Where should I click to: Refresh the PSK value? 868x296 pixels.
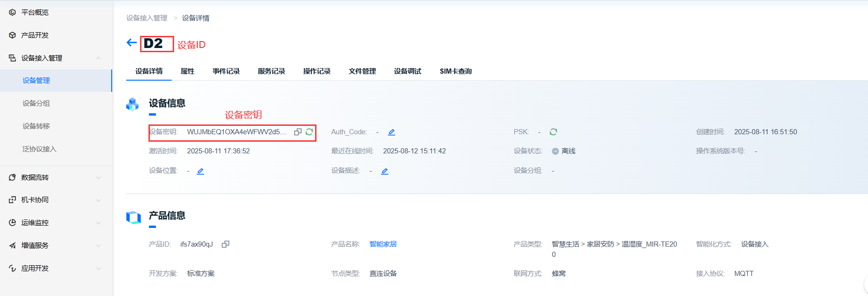coord(553,132)
